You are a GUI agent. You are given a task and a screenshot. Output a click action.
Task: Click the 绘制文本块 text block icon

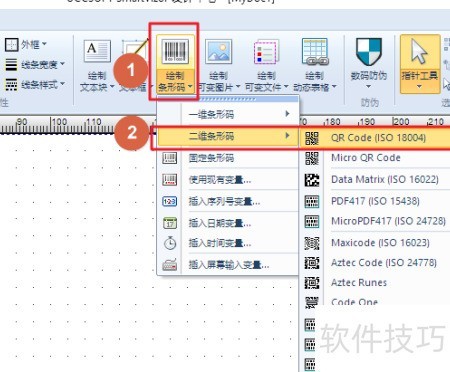point(97,51)
